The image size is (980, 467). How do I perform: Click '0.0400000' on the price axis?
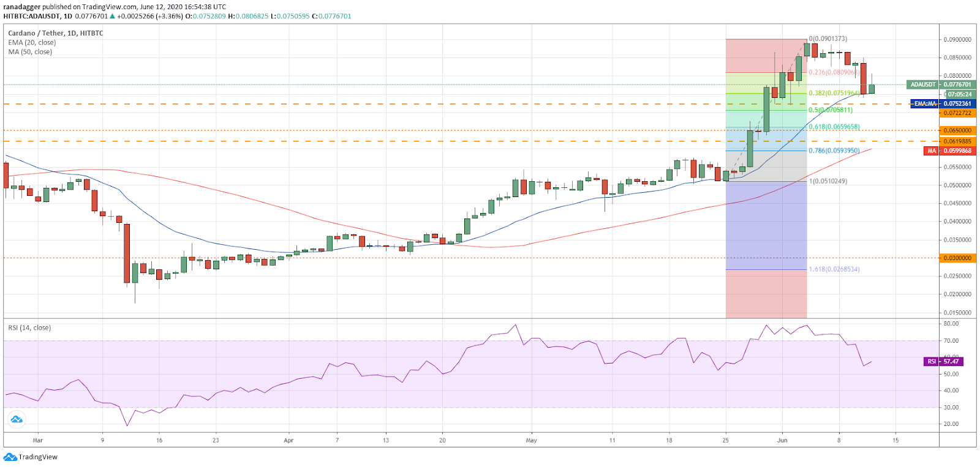click(957, 222)
